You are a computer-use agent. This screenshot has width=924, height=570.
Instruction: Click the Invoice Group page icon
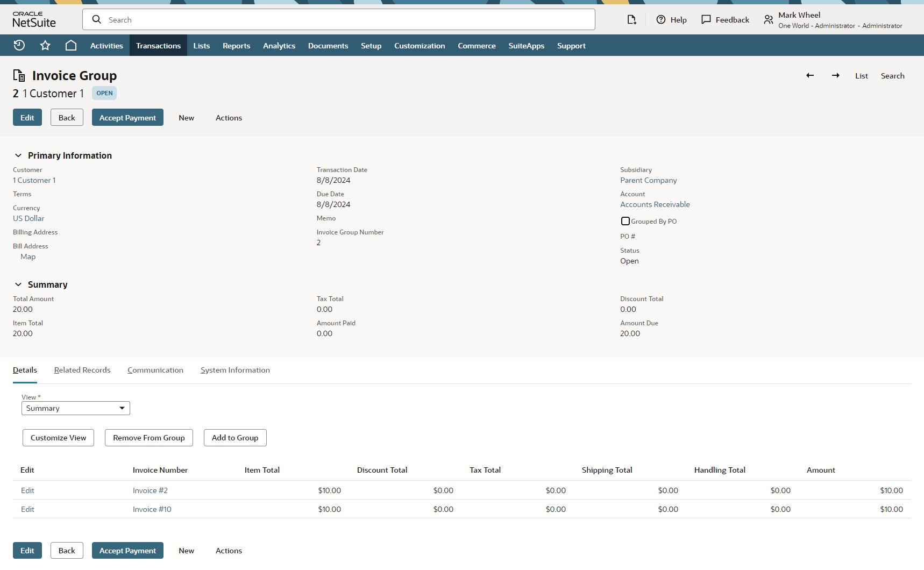pyautogui.click(x=19, y=75)
